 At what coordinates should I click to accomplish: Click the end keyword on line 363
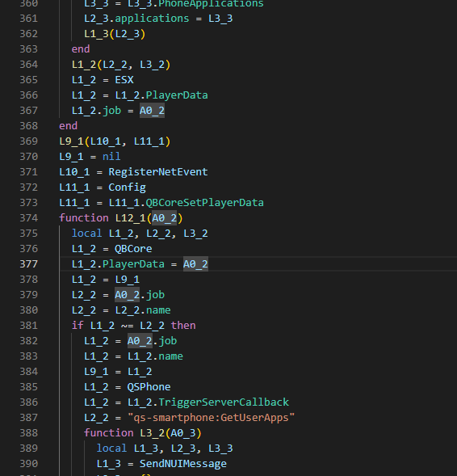[x=81, y=48]
